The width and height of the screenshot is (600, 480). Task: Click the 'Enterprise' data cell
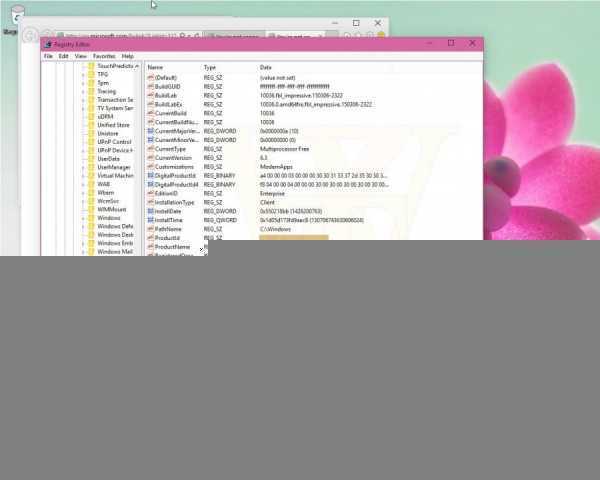coord(272,193)
